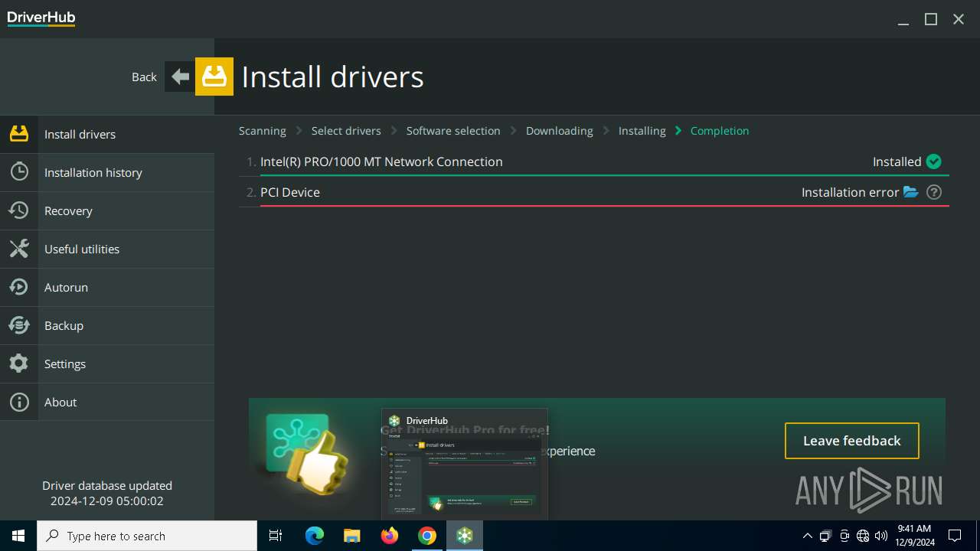The height and width of the screenshot is (551, 980).
Task: Click the volume tray icon
Action: [x=880, y=536]
